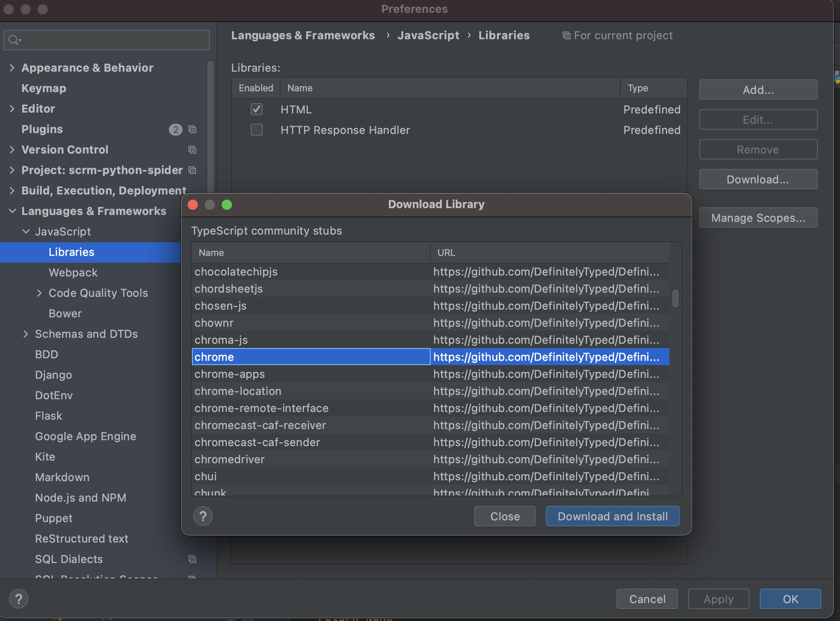Click the Name column header in stubs table
This screenshot has height=621, width=840.
311,252
